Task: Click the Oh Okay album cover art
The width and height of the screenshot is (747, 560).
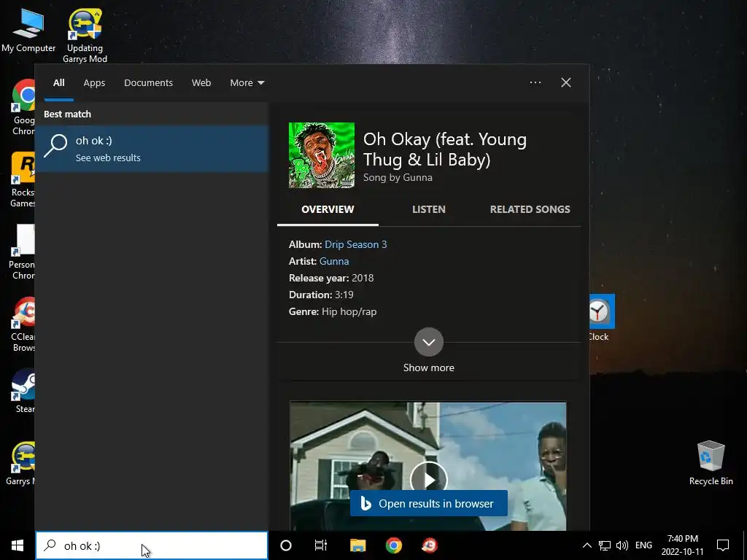Action: [322, 155]
